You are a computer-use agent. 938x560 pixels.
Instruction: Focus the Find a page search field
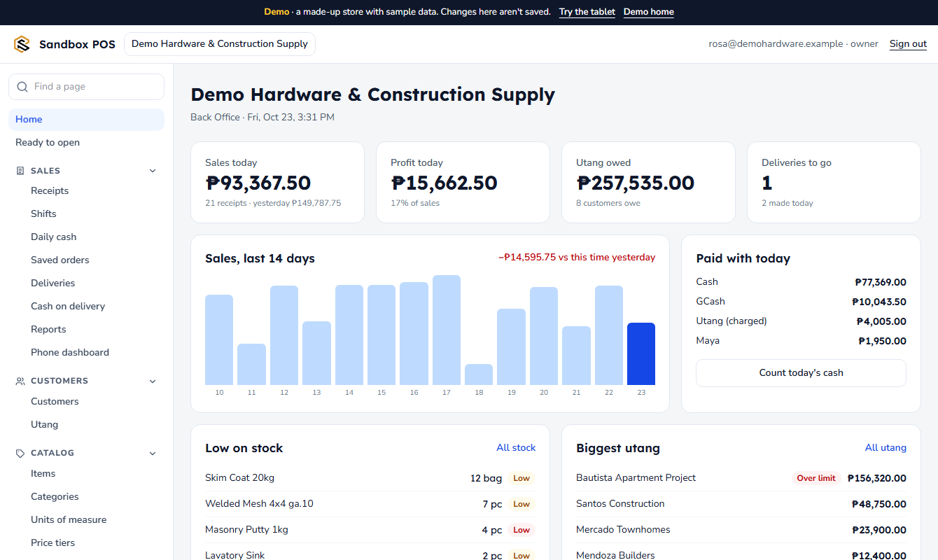click(x=87, y=87)
